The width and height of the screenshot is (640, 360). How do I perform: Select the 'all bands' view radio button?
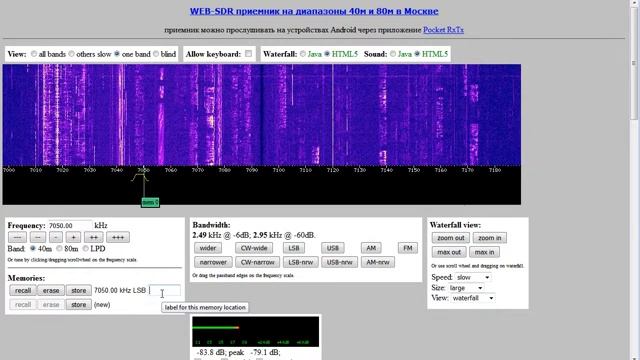(x=34, y=54)
